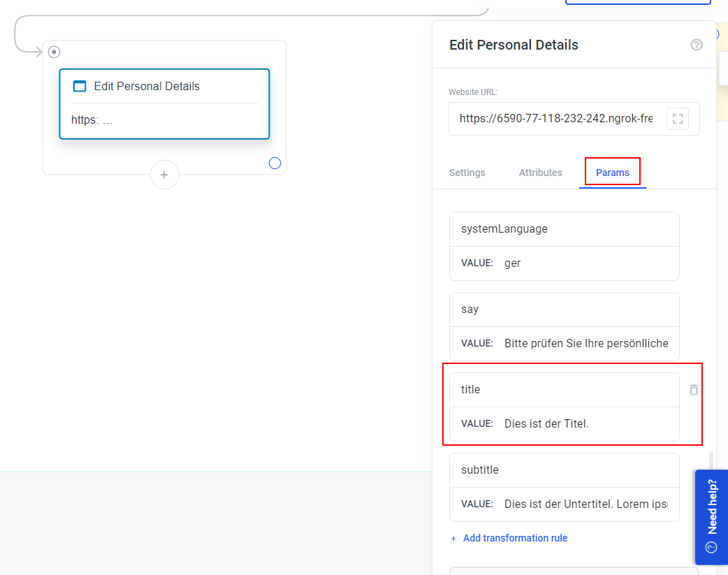Expand the Website URL field with fullscreen icon
The image size is (728, 575).
(x=678, y=119)
